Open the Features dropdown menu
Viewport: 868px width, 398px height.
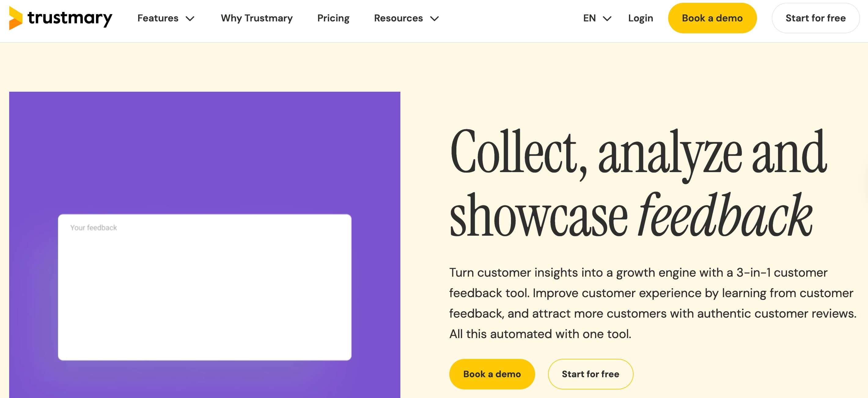coord(159,18)
